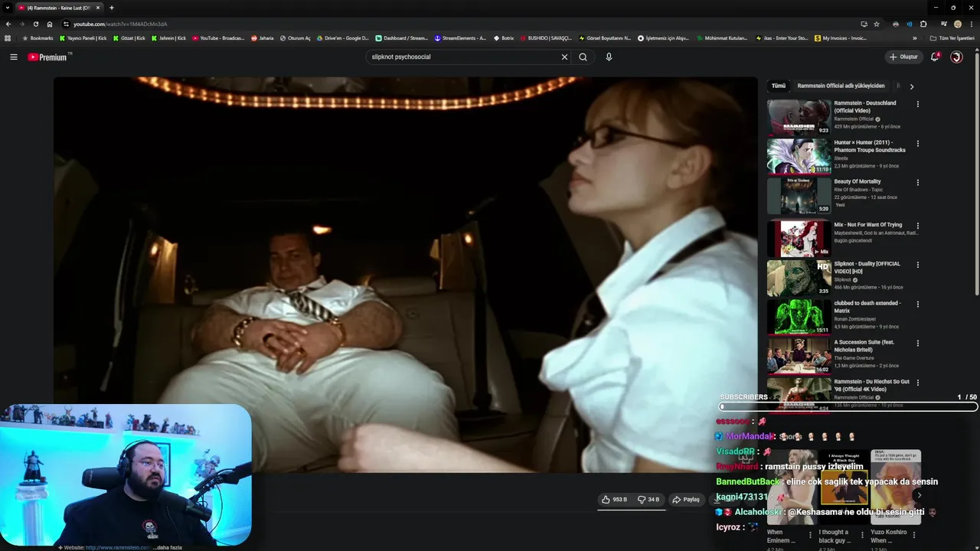Click the browser address bar URL
The width and height of the screenshot is (980, 551).
[x=120, y=24]
